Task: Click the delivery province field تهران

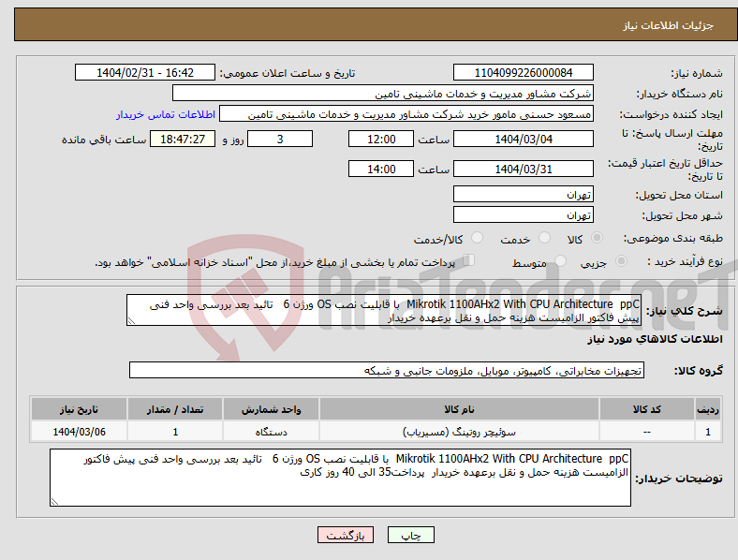Action: [x=523, y=194]
